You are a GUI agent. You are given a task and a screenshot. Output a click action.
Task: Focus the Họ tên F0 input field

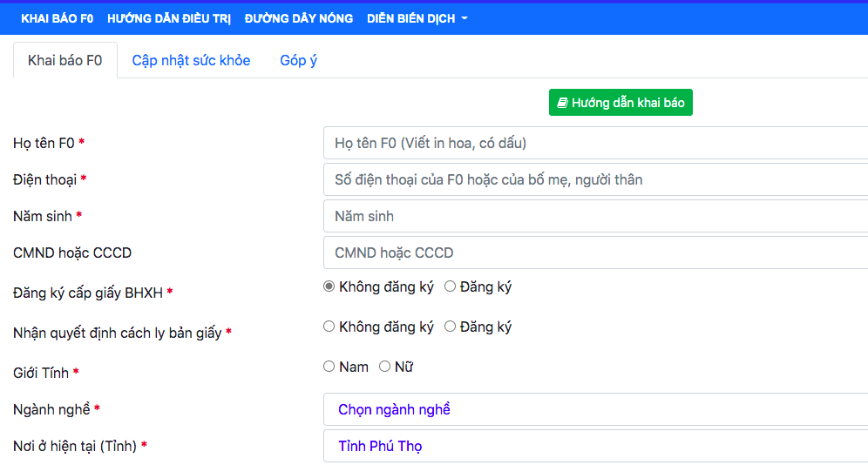pyautogui.click(x=595, y=143)
